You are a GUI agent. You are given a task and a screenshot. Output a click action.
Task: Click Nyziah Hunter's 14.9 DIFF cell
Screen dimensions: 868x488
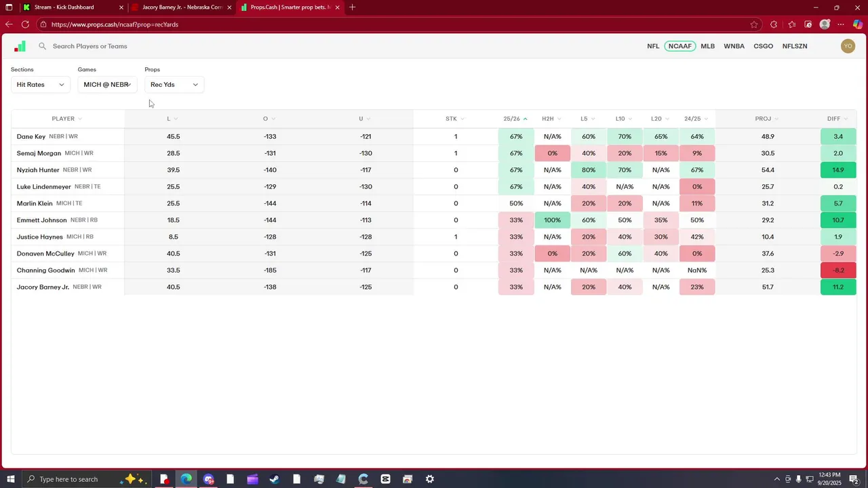point(838,170)
